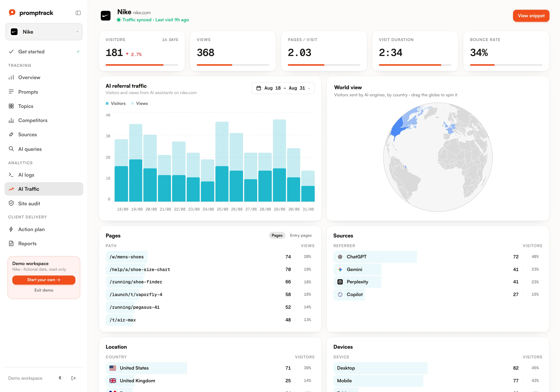Click the Visit duration progress bar
The width and height of the screenshot is (560, 392).
pos(415,65)
